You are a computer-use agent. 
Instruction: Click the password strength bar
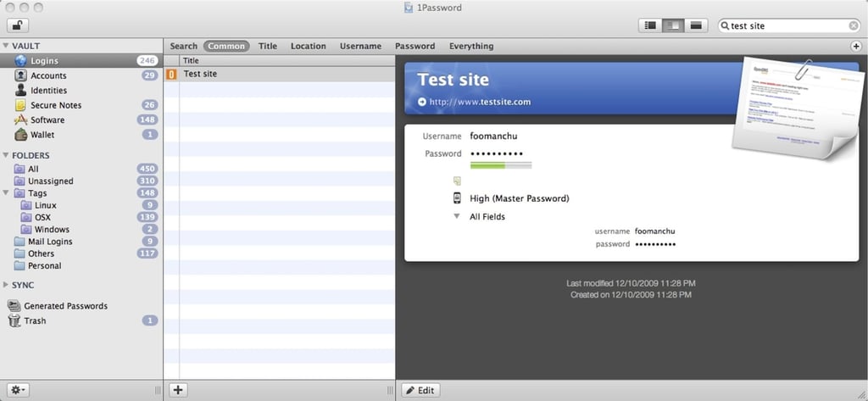click(x=501, y=165)
